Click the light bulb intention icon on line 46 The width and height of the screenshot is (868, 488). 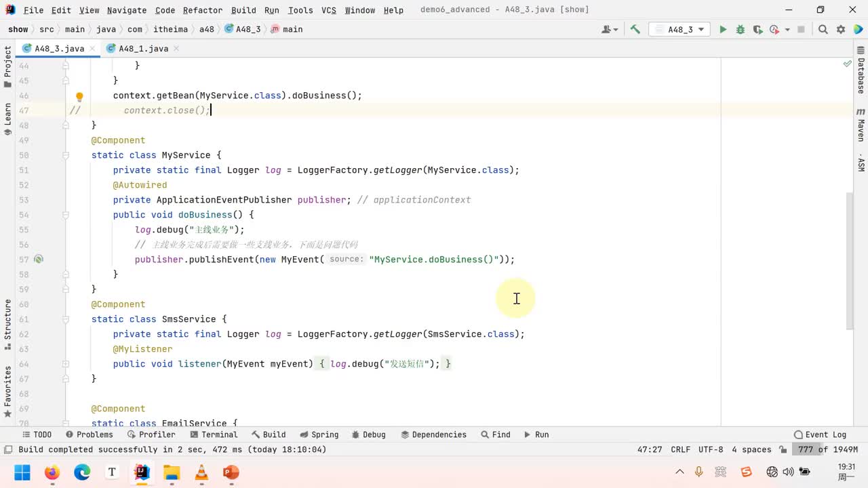click(x=79, y=96)
